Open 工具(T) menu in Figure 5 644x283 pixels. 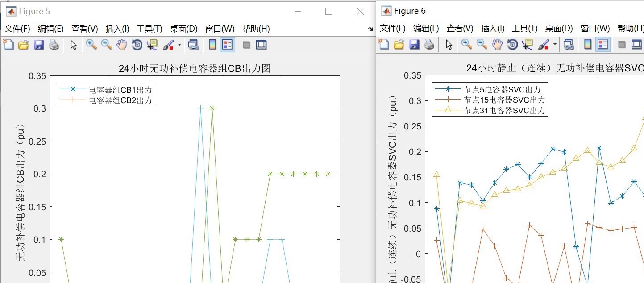coord(149,29)
